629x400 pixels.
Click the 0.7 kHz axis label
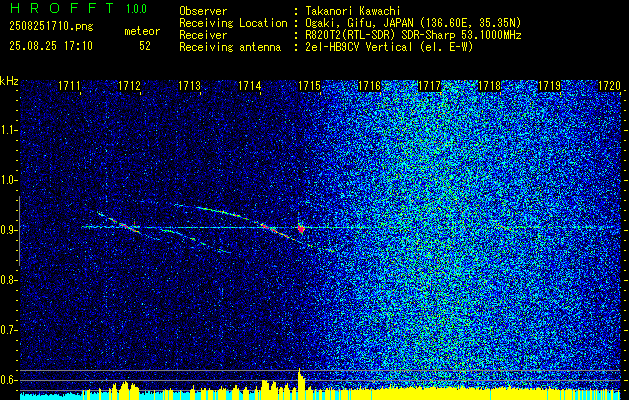(x=9, y=330)
